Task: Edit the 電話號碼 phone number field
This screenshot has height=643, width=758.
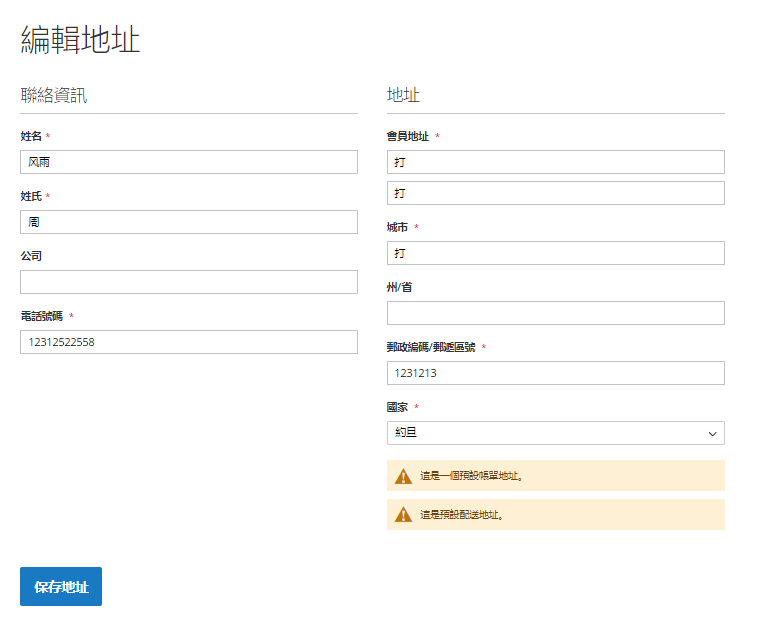Action: [189, 342]
